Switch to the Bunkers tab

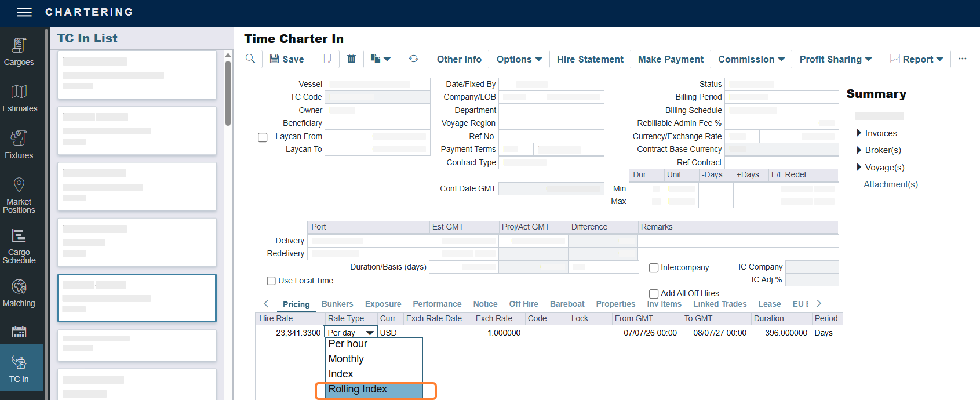tap(337, 304)
